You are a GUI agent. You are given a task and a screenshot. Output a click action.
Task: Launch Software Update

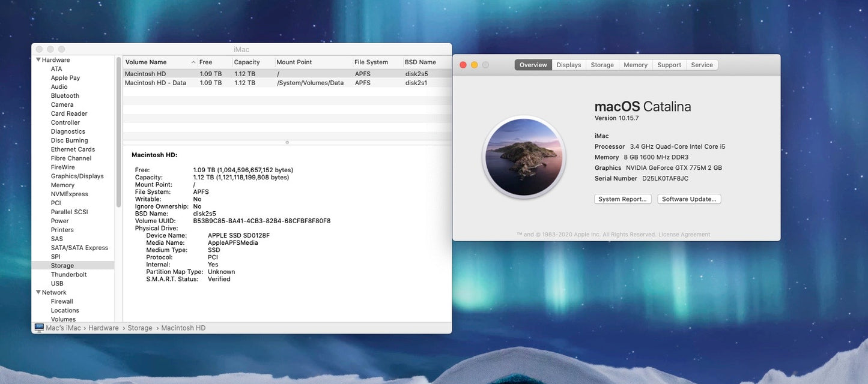click(689, 199)
